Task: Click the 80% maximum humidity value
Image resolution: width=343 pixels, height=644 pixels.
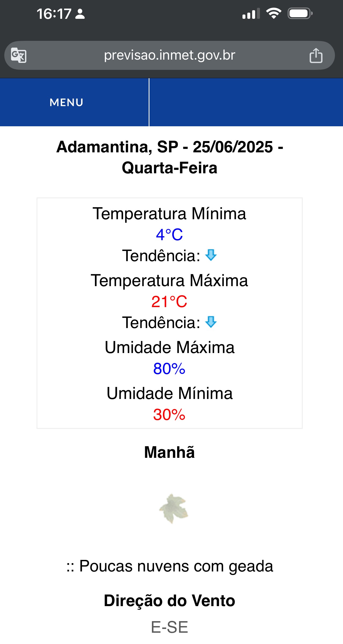Action: 169,368
